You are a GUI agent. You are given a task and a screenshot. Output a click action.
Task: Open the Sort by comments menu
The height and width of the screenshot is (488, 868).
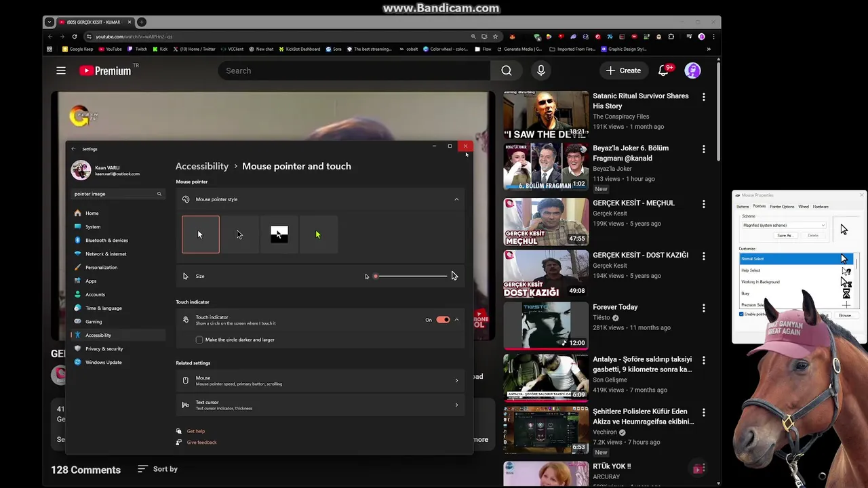(x=157, y=469)
